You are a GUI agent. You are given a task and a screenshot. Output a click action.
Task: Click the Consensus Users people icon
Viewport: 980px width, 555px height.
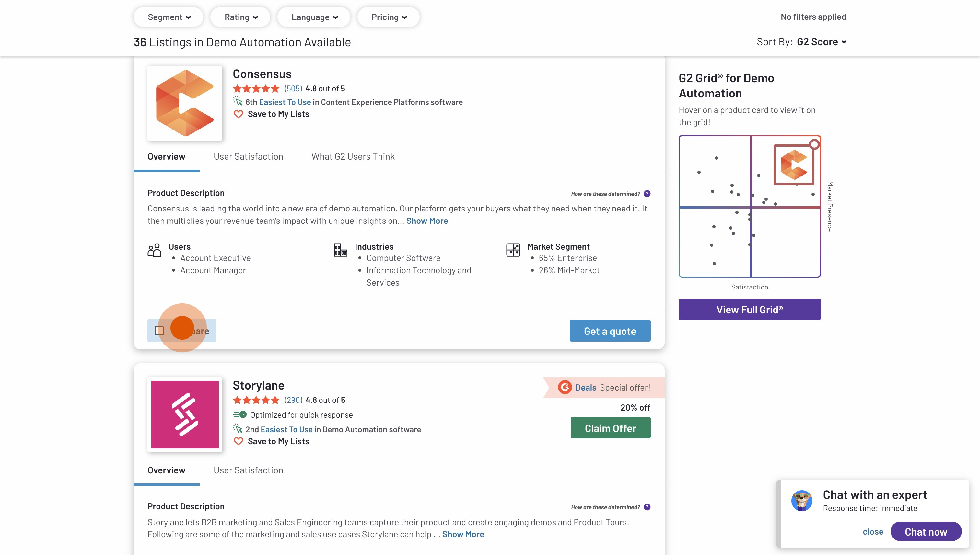(x=155, y=250)
